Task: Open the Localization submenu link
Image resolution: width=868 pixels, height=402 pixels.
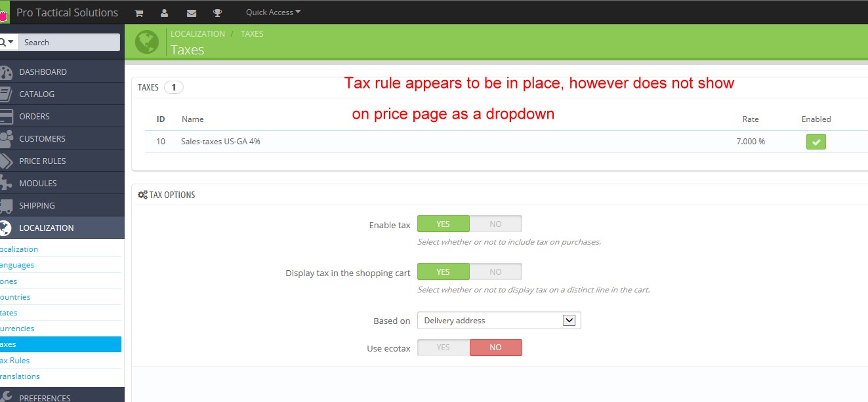Action: point(19,249)
